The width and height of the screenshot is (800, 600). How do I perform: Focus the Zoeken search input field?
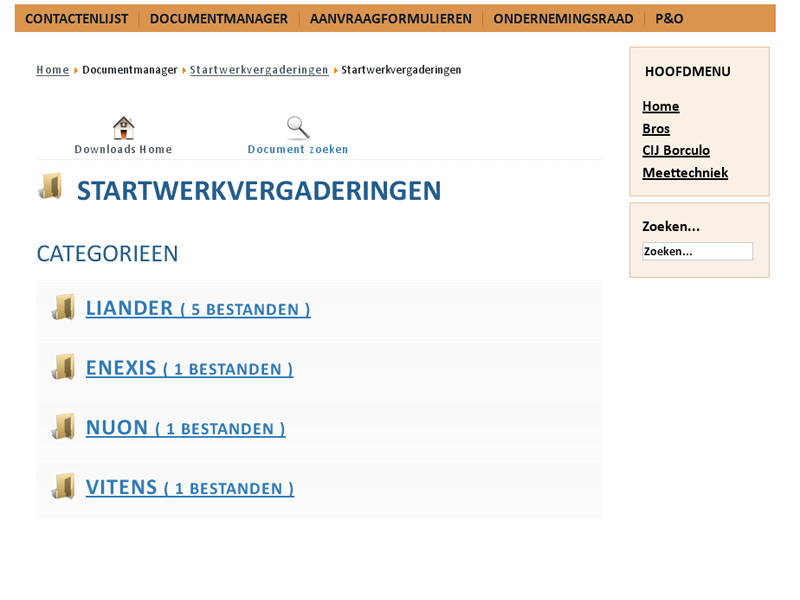697,252
